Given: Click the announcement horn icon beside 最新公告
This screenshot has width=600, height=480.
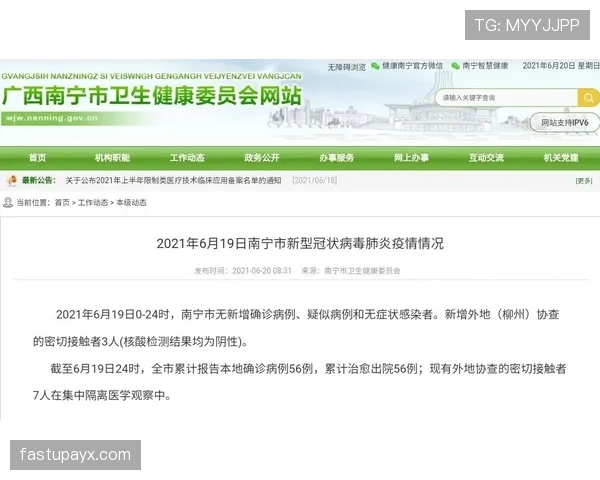Looking at the screenshot, I should (12, 180).
